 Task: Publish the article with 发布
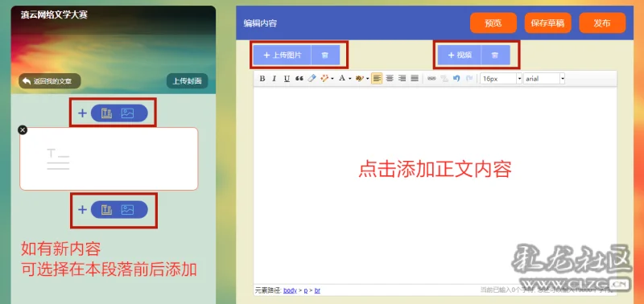602,23
